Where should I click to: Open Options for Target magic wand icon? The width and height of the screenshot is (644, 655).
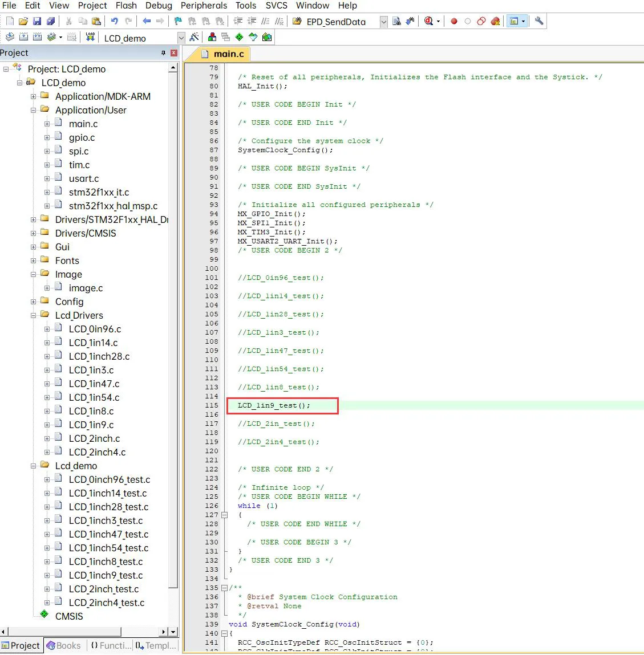(194, 38)
